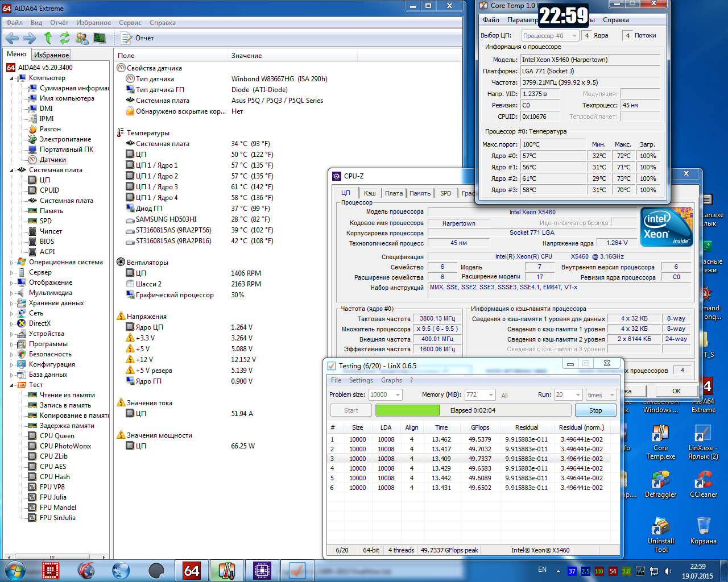Open LinX.exe - Ярлык (2) shortcut
Image resolution: width=728 pixels, height=582 pixels.
point(704,442)
